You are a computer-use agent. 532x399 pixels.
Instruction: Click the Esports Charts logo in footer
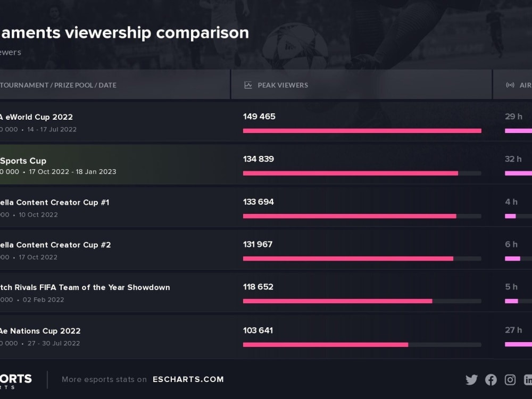(x=16, y=379)
